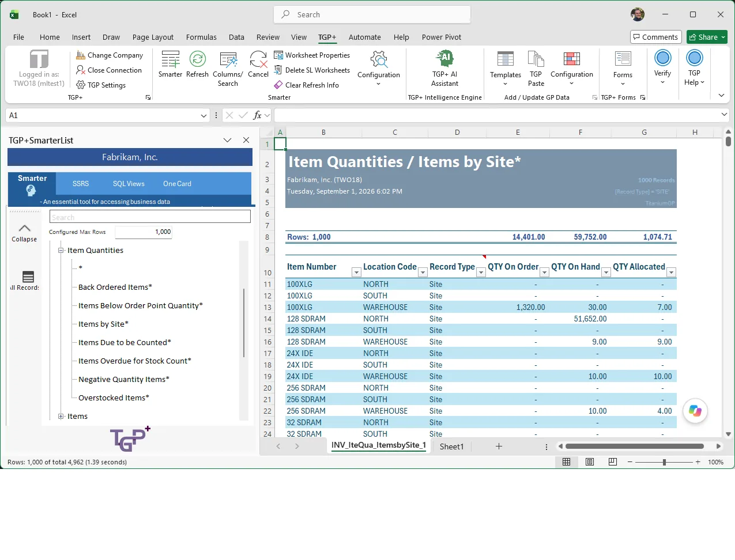Open the QTY On Hand filter dropdown
This screenshot has width=735, height=560.
click(606, 273)
